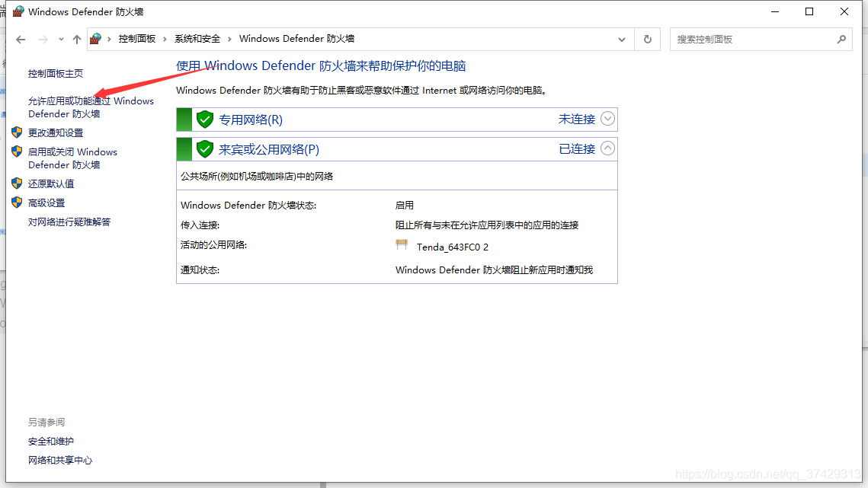Click the firewall icon in title bar
This screenshot has height=488, width=868.
click(18, 11)
